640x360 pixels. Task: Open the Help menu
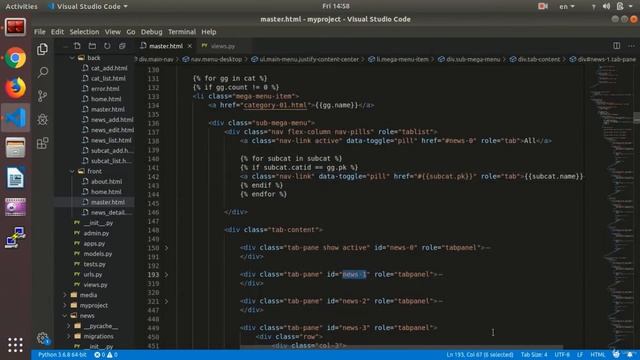[209, 32]
